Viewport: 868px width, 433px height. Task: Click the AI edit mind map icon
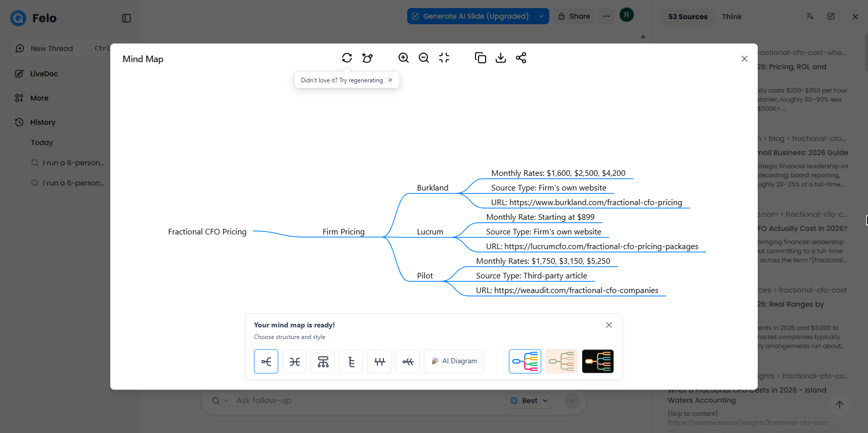tap(368, 58)
